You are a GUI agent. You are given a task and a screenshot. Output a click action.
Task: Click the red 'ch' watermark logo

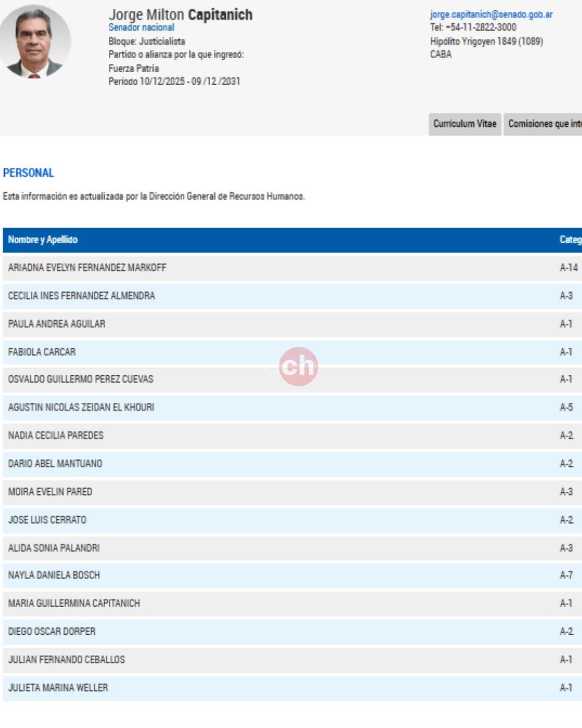click(x=298, y=366)
